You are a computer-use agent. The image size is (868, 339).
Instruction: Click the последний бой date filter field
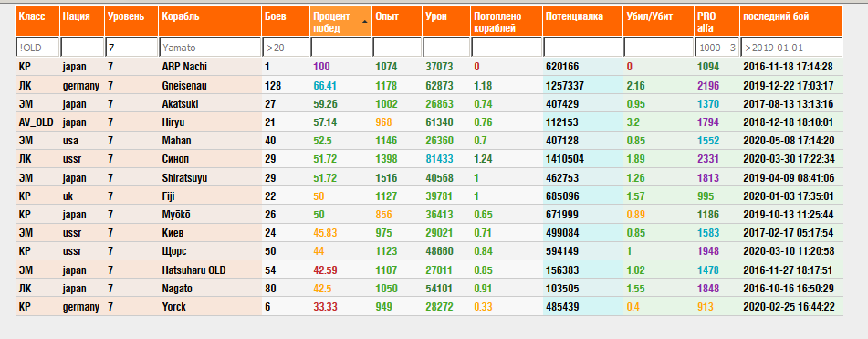tap(791, 48)
